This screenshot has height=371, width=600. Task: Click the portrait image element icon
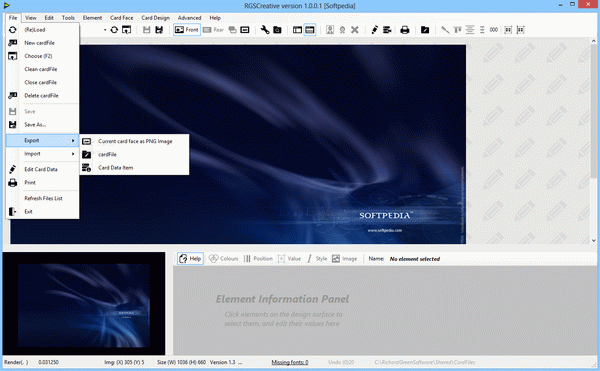click(330, 29)
